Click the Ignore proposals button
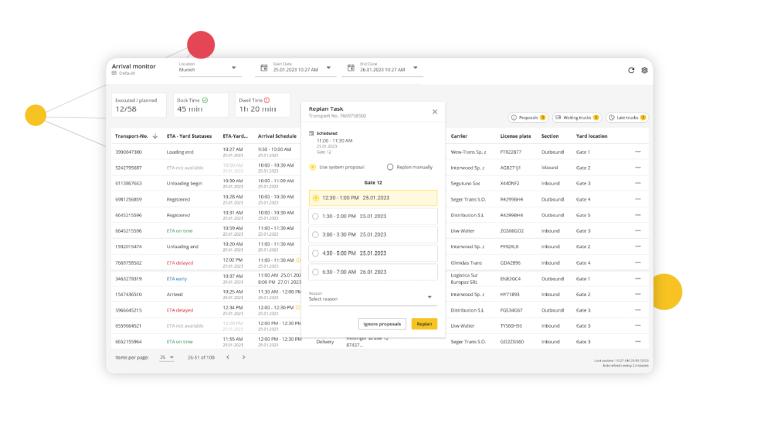768x432 pixels. coord(381,324)
